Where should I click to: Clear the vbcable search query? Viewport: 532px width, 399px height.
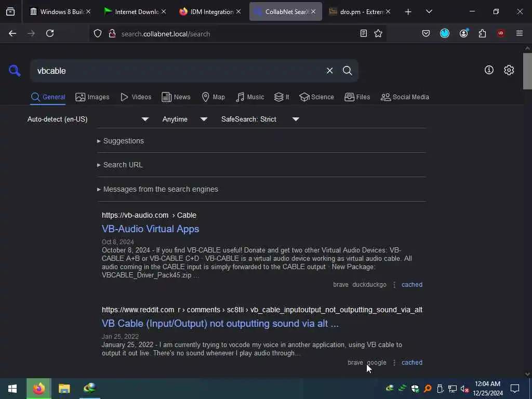pyautogui.click(x=329, y=71)
